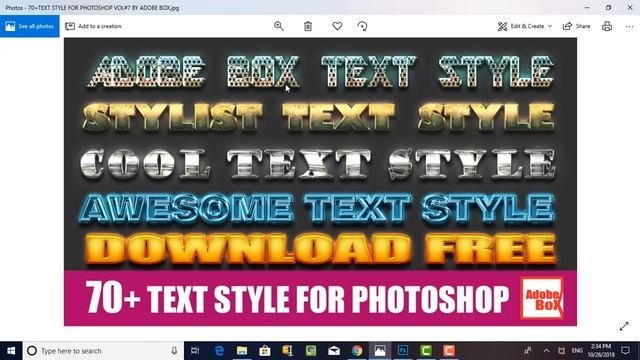The image size is (640, 360).
Task: Enter full screen with the diagonal arrows icon
Action: (624, 326)
